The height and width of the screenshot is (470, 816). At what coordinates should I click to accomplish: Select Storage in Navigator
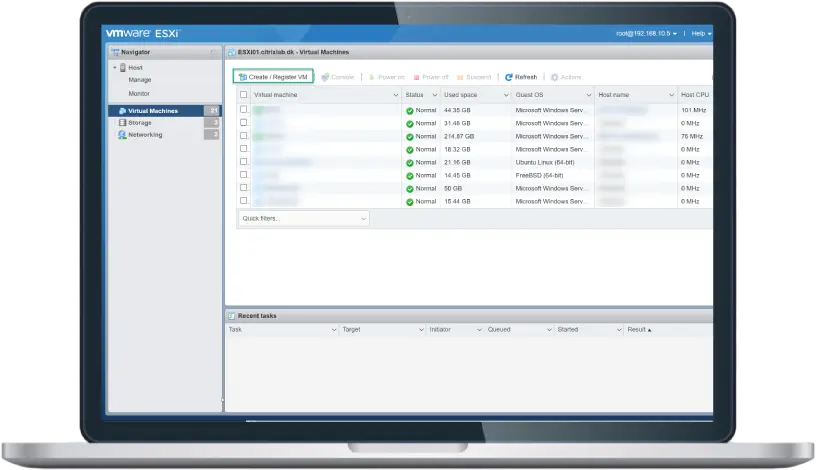[x=140, y=123]
